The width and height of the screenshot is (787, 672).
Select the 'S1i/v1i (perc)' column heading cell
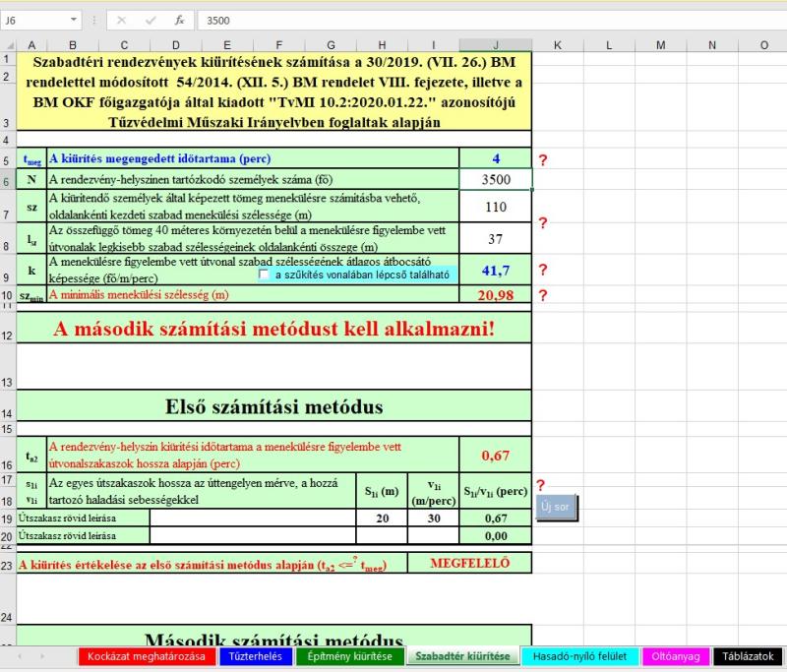pyautogui.click(x=496, y=491)
